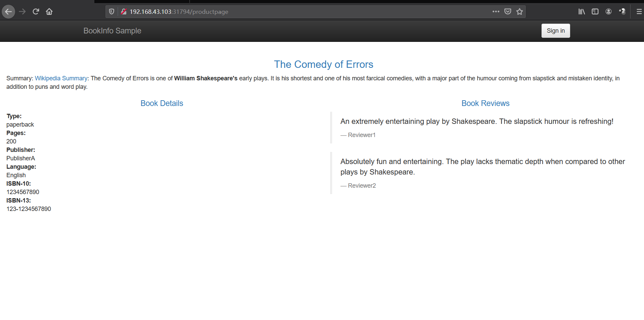Open the tracking protection shield icon
Screen dimensions: 644x320
pyautogui.click(x=112, y=12)
